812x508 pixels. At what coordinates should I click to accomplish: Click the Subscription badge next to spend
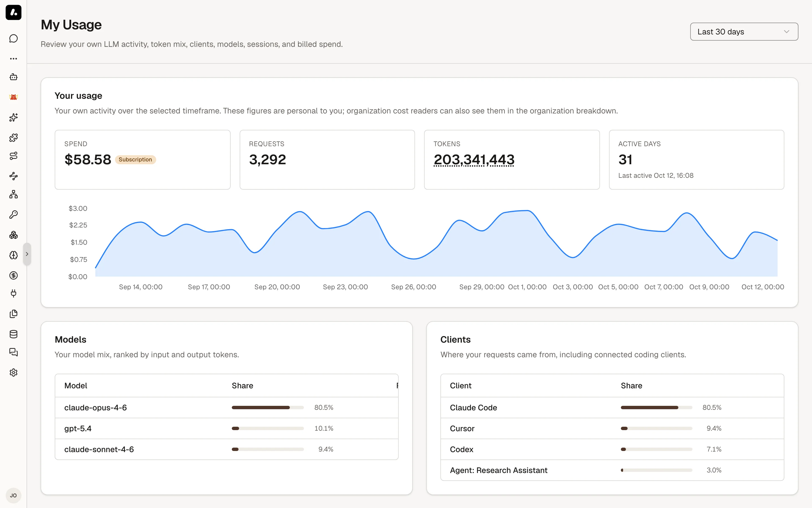point(135,159)
